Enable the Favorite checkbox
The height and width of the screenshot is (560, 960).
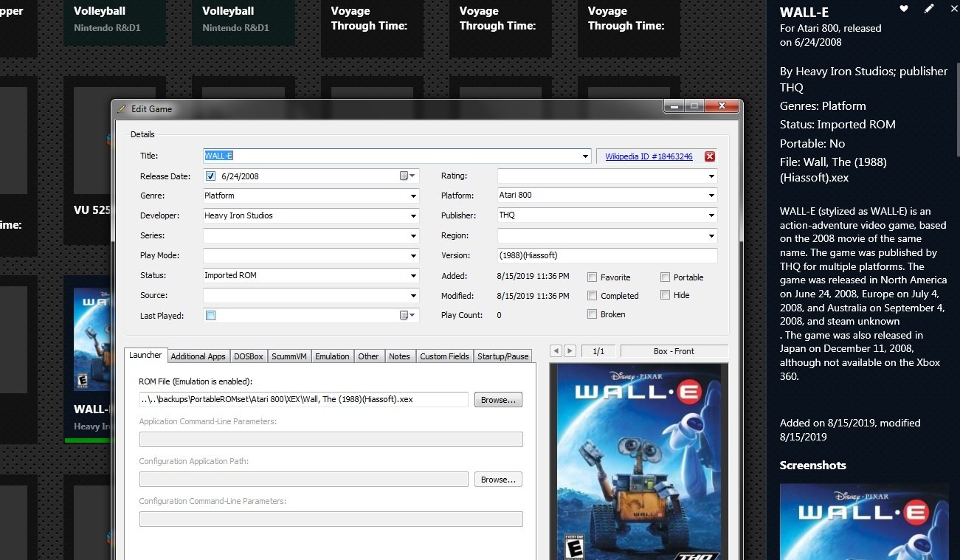click(592, 277)
